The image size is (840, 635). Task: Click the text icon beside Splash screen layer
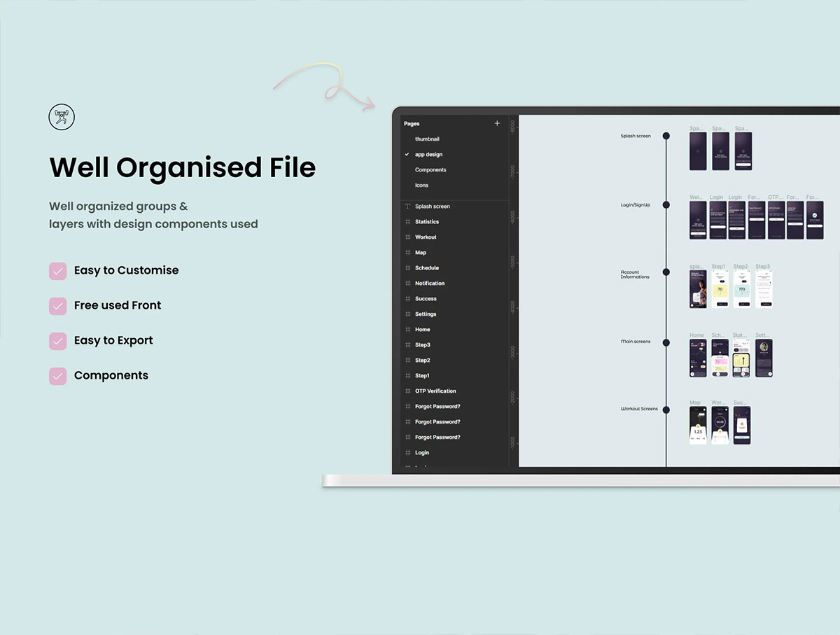tap(407, 207)
